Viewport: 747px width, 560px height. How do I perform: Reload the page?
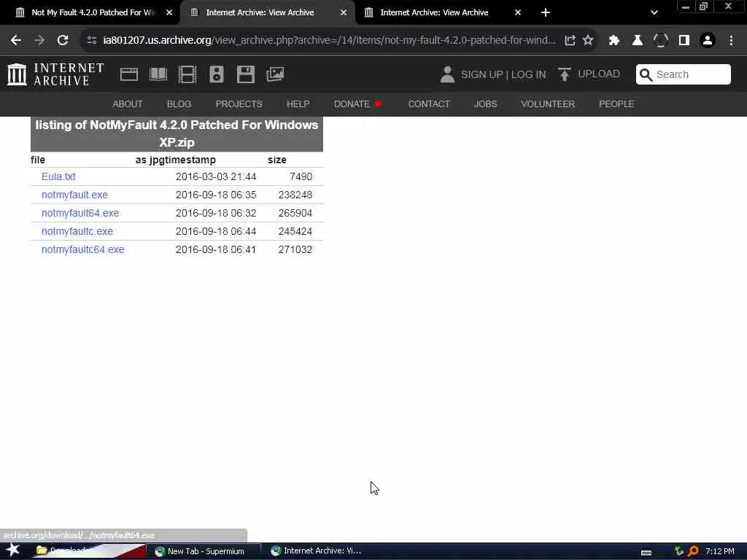click(x=63, y=41)
